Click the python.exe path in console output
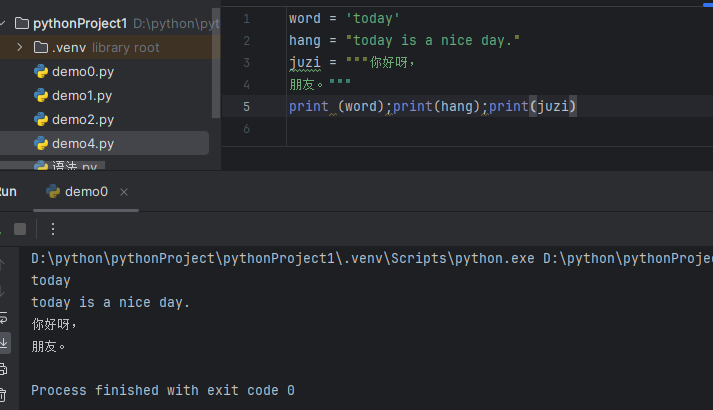Screen dimensions: 713x410 click(x=283, y=259)
